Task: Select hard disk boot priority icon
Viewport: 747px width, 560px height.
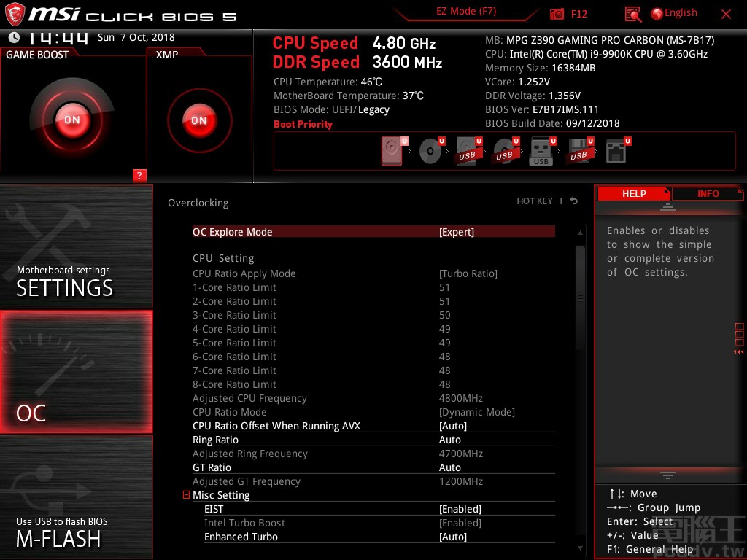Action: point(392,151)
